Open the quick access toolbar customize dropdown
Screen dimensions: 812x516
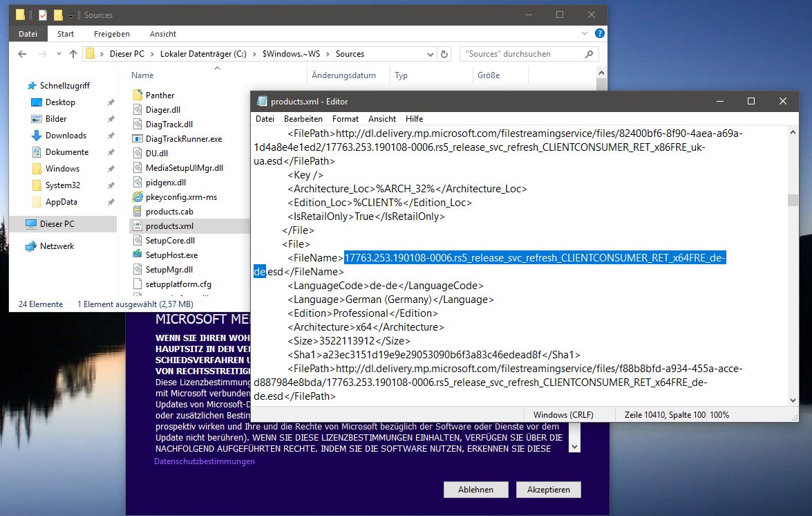71,15
